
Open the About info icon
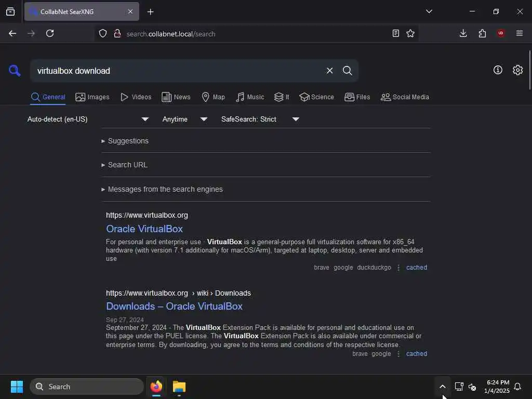coord(498,70)
